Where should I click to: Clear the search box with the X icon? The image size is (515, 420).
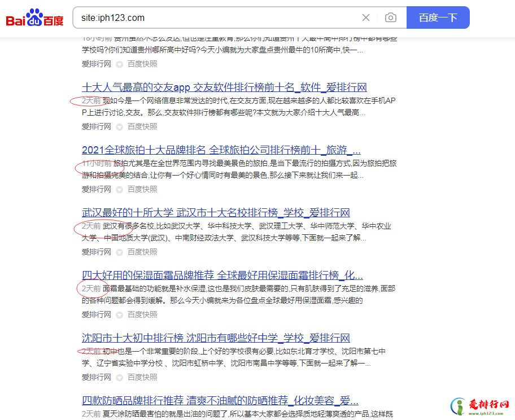tap(366, 17)
